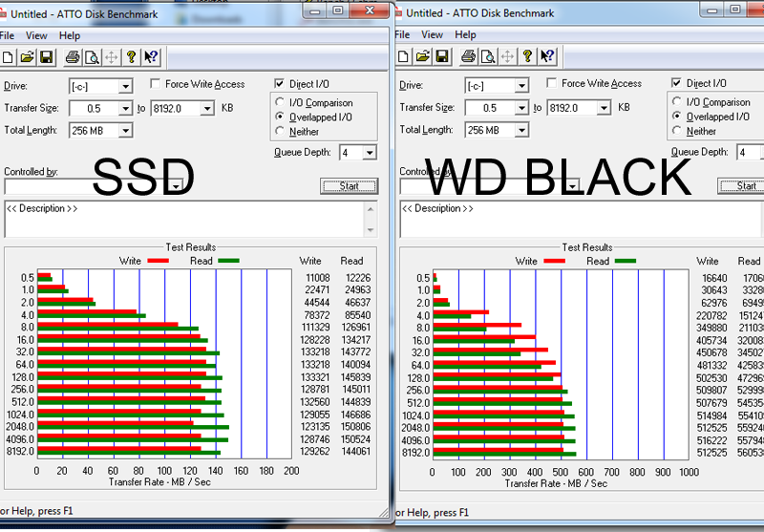
Task: Open Help menu in WD BLACK window
Action: pyautogui.click(x=465, y=34)
